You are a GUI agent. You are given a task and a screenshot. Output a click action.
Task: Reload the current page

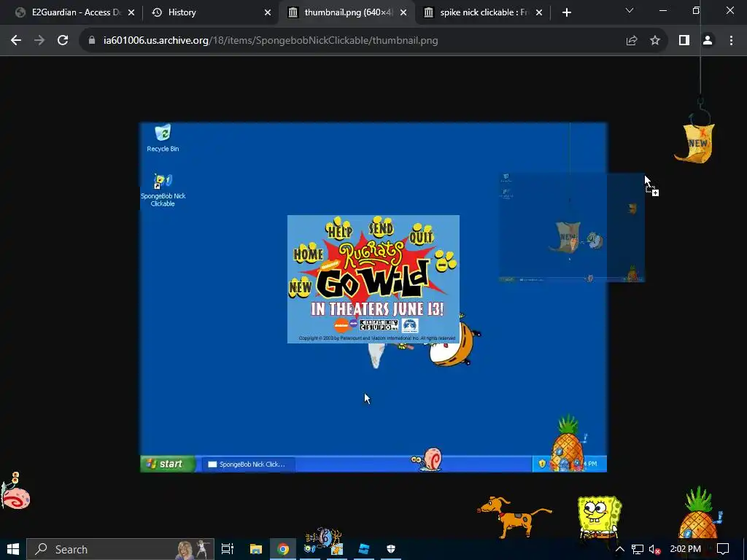(x=63, y=41)
